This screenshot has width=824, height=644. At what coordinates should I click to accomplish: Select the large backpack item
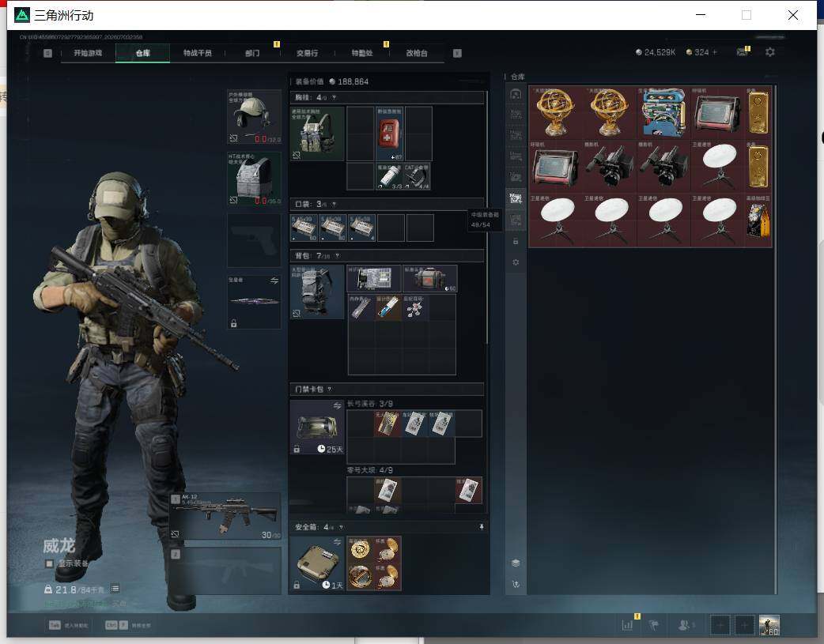click(x=317, y=292)
